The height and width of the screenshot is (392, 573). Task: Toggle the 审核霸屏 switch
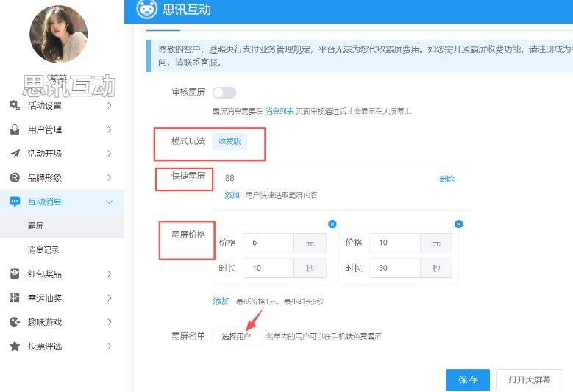pos(224,93)
